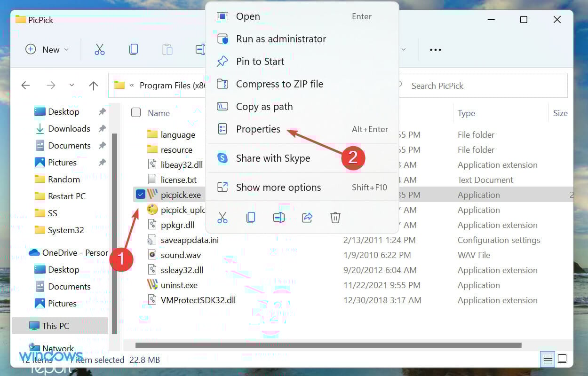Open the New dropdown button
The height and width of the screenshot is (376, 588).
pyautogui.click(x=47, y=49)
